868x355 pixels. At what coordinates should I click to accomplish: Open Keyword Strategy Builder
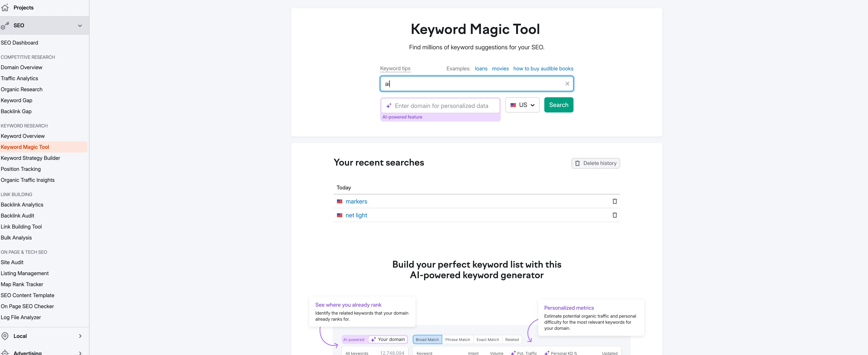30,158
